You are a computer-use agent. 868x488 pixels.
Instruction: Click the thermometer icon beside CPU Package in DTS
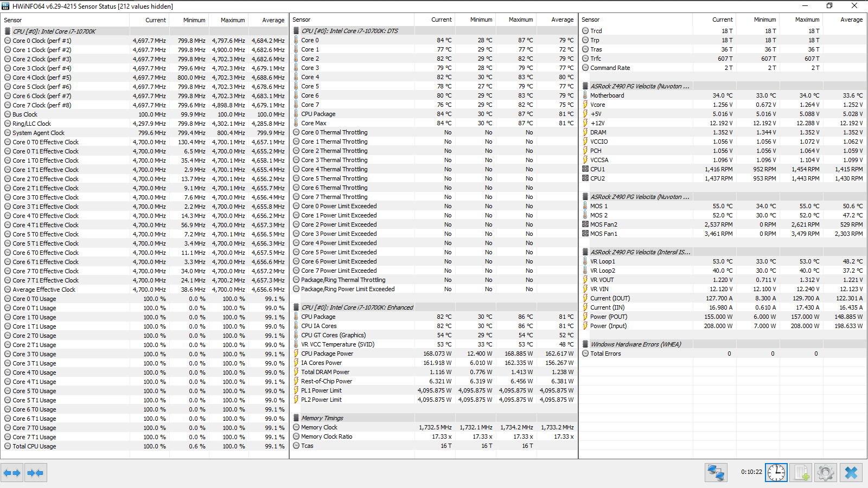pos(296,114)
